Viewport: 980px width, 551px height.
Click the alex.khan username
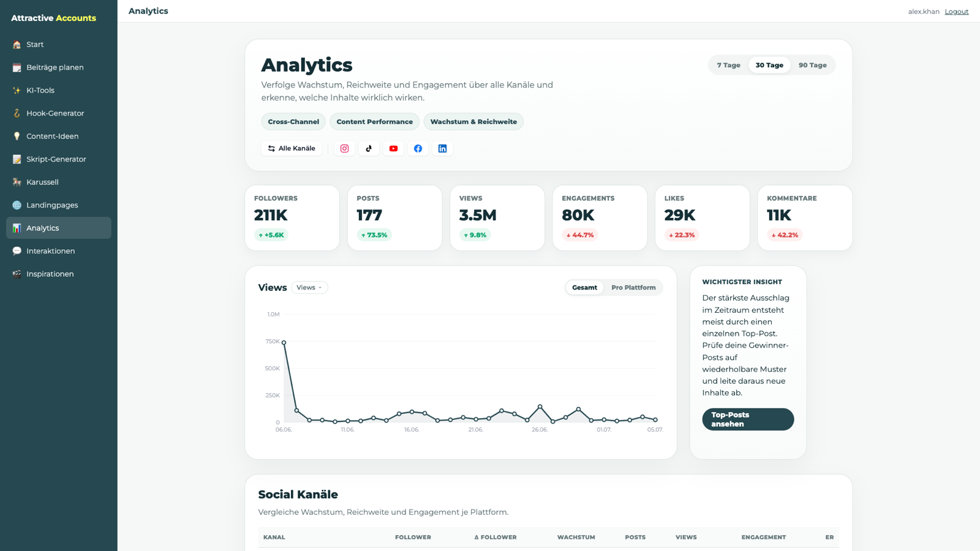point(924,12)
